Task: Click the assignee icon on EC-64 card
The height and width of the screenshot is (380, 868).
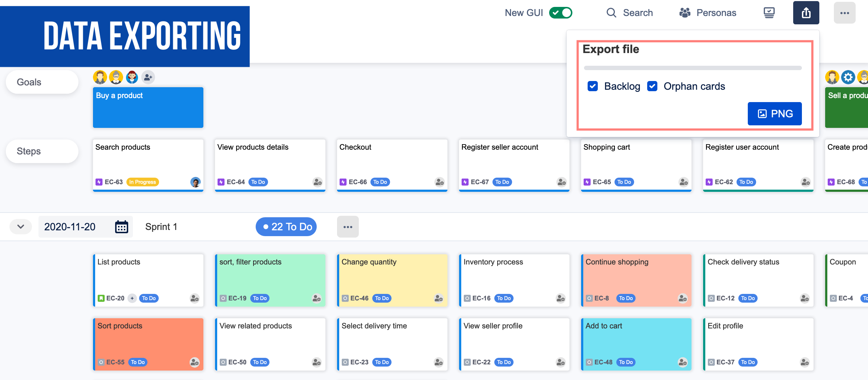Action: (x=317, y=182)
